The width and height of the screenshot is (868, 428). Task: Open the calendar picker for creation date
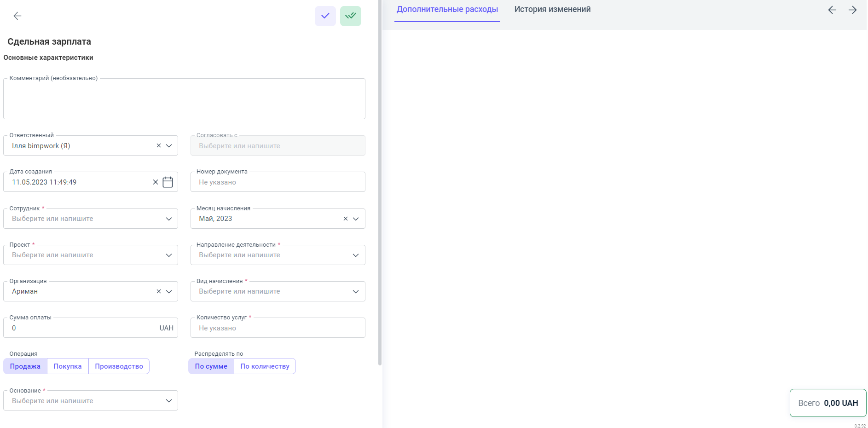point(168,182)
